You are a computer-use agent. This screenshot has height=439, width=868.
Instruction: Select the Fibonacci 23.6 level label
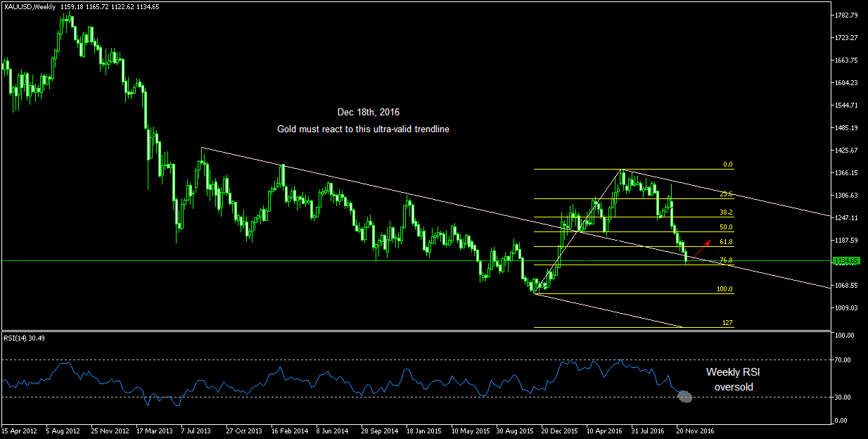pos(727,194)
